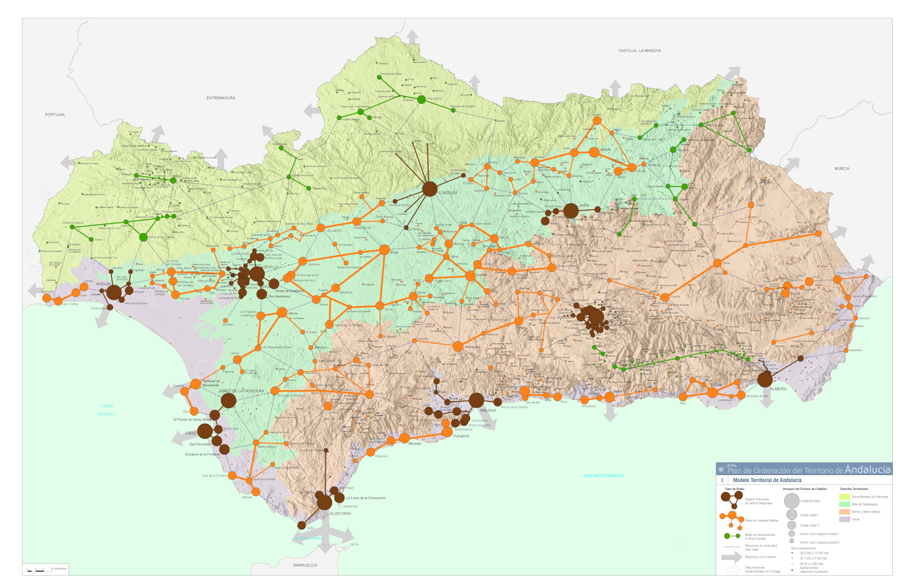The height and width of the screenshot is (588, 915).
Task: Select the brown Cádiz city node
Action: [x=204, y=431]
